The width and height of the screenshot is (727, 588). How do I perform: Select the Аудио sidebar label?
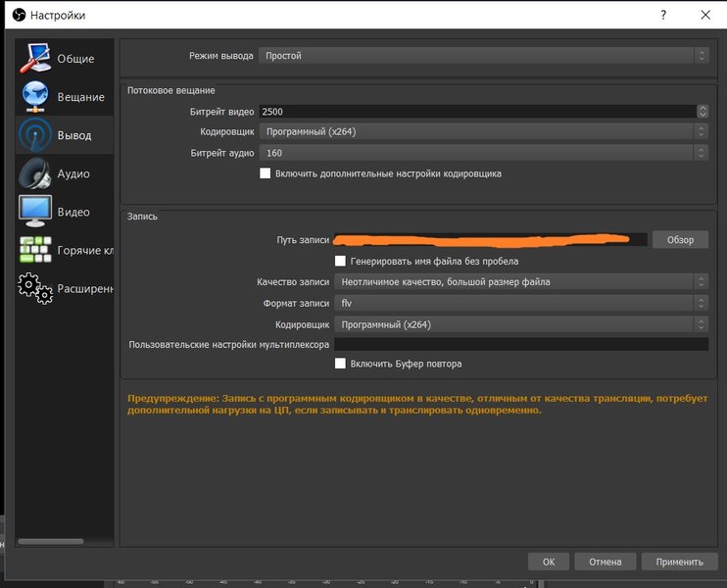pos(73,173)
